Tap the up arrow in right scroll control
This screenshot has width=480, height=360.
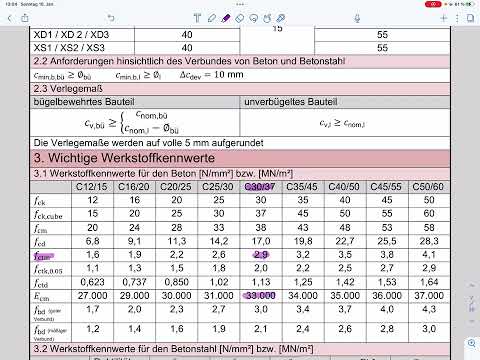[x=472, y=286]
